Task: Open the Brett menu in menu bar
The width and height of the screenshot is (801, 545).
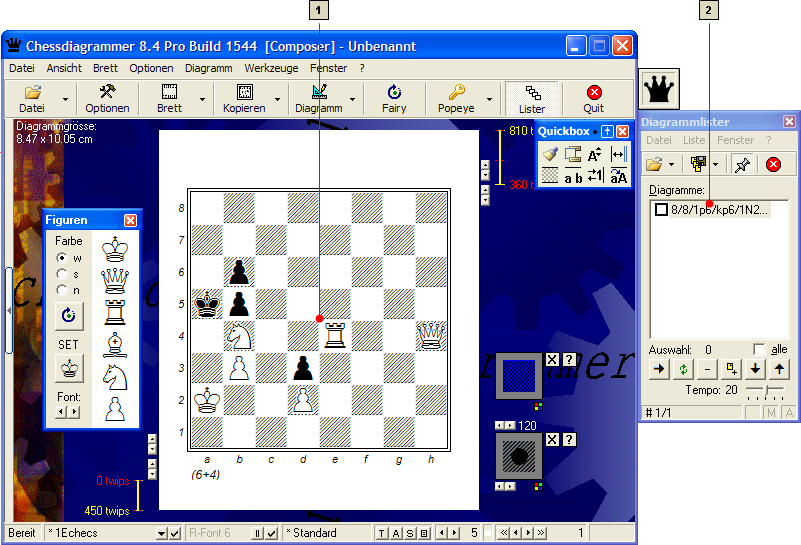Action: [105, 68]
